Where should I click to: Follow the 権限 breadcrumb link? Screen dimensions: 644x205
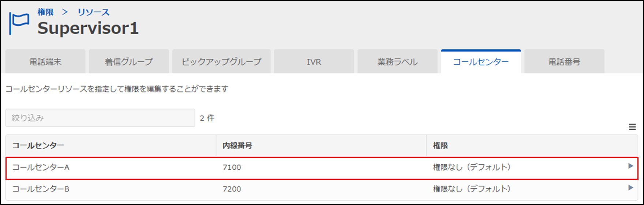pos(45,12)
